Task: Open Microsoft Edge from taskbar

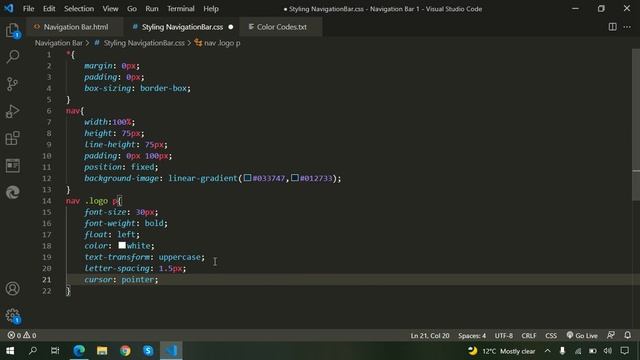Action: point(79,351)
